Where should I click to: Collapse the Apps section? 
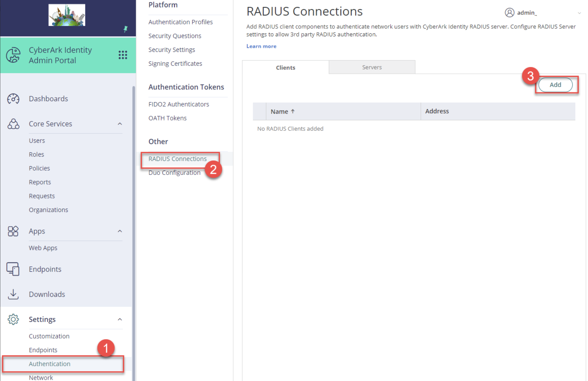(x=120, y=231)
